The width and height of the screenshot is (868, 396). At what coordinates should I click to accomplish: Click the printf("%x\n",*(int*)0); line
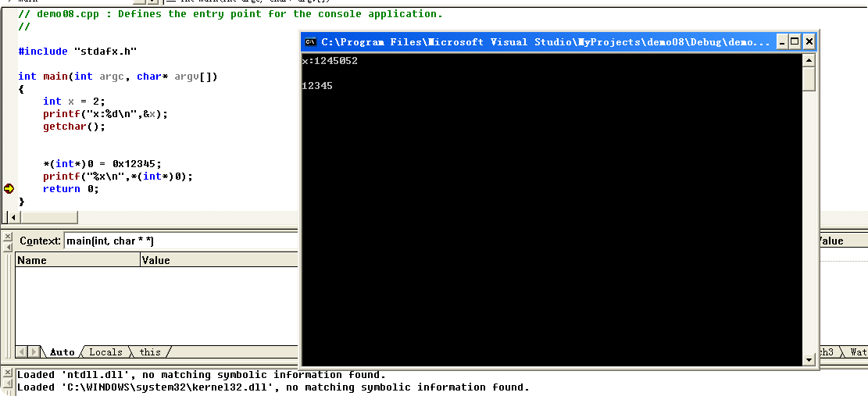118,177
